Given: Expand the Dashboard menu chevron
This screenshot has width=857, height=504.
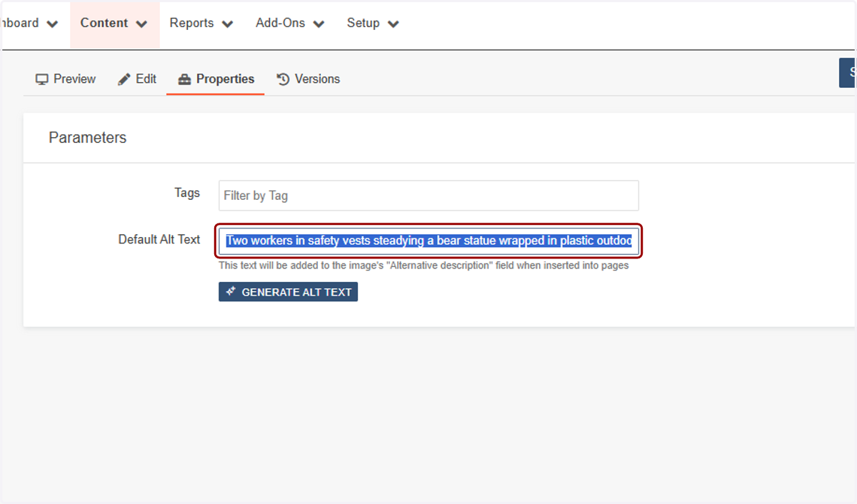Looking at the screenshot, I should tap(52, 24).
